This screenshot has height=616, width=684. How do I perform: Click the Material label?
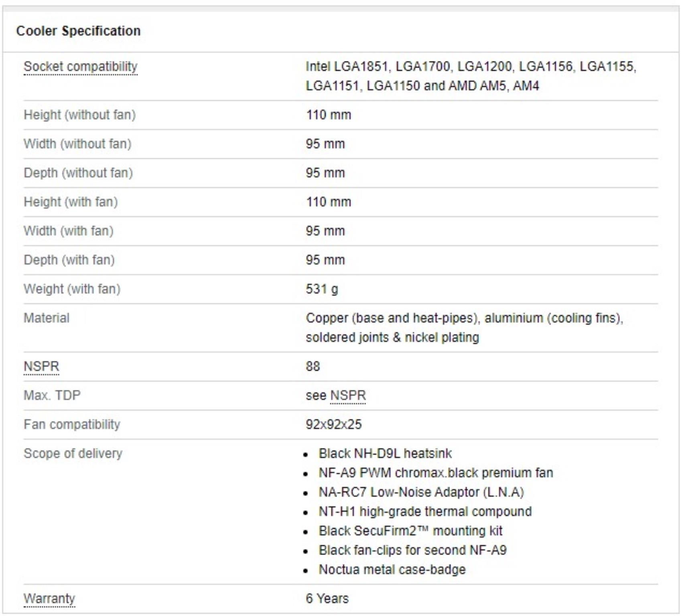click(47, 318)
